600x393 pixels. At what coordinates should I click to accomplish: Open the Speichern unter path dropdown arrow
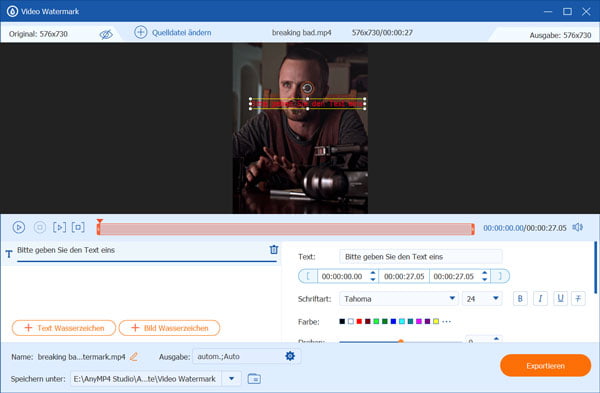click(232, 379)
